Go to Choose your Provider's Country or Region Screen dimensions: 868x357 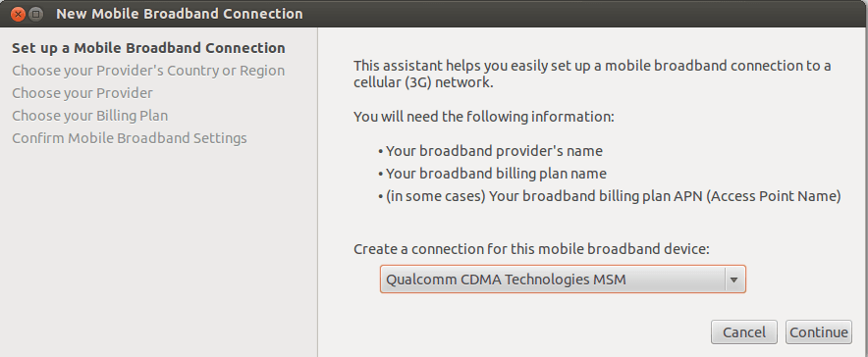148,71
